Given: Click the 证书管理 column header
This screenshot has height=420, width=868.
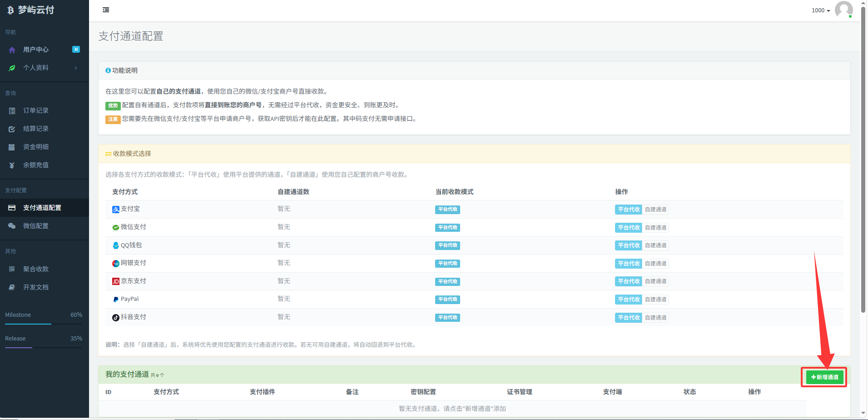Looking at the screenshot, I should click(520, 392).
